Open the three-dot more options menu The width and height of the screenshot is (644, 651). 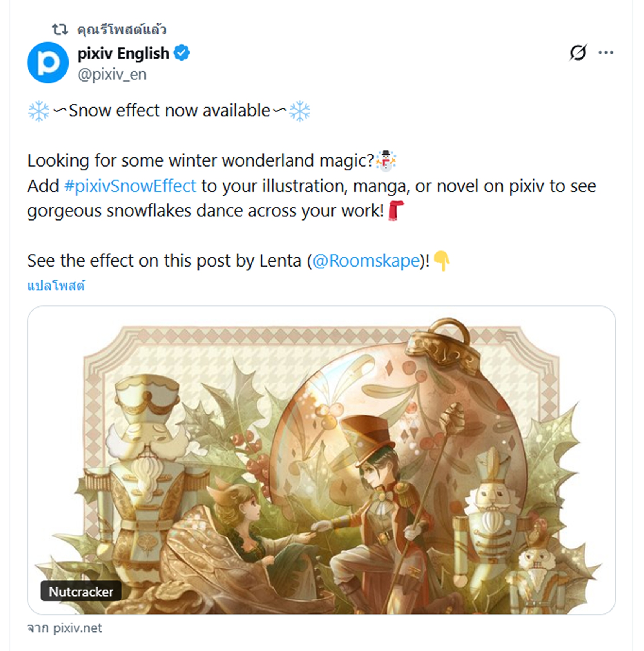coord(606,52)
